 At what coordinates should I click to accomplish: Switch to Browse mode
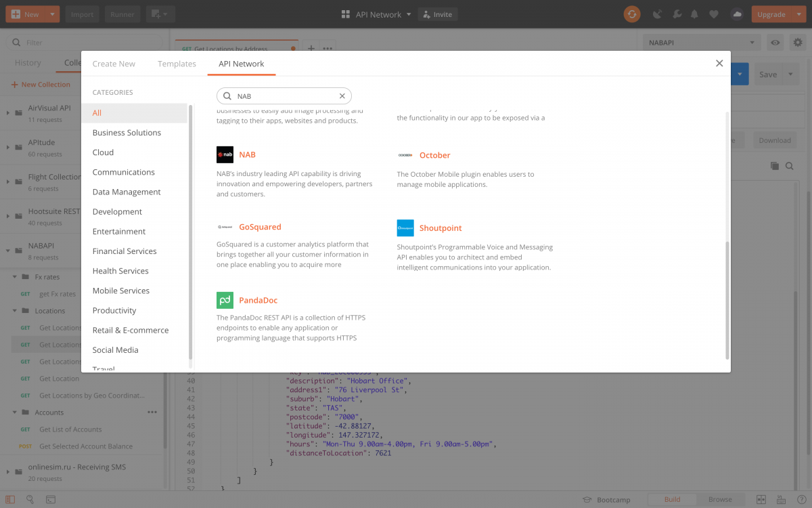click(x=720, y=499)
